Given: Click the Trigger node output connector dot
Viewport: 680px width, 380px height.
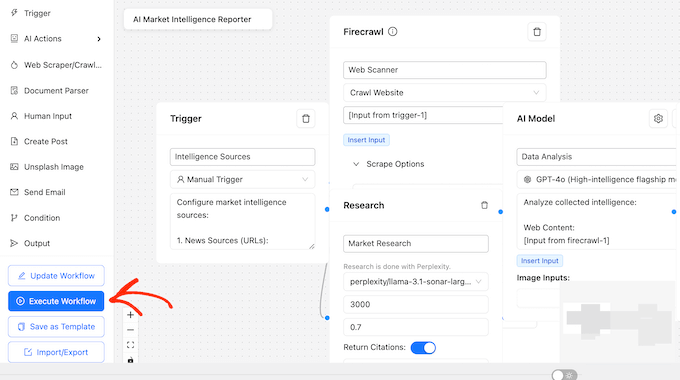Looking at the screenshot, I should pos(327,210).
